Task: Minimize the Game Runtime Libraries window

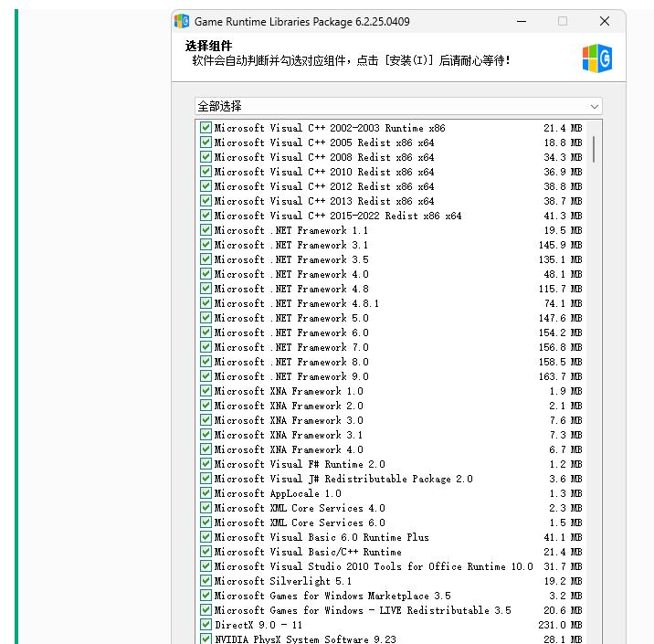Action: [522, 21]
